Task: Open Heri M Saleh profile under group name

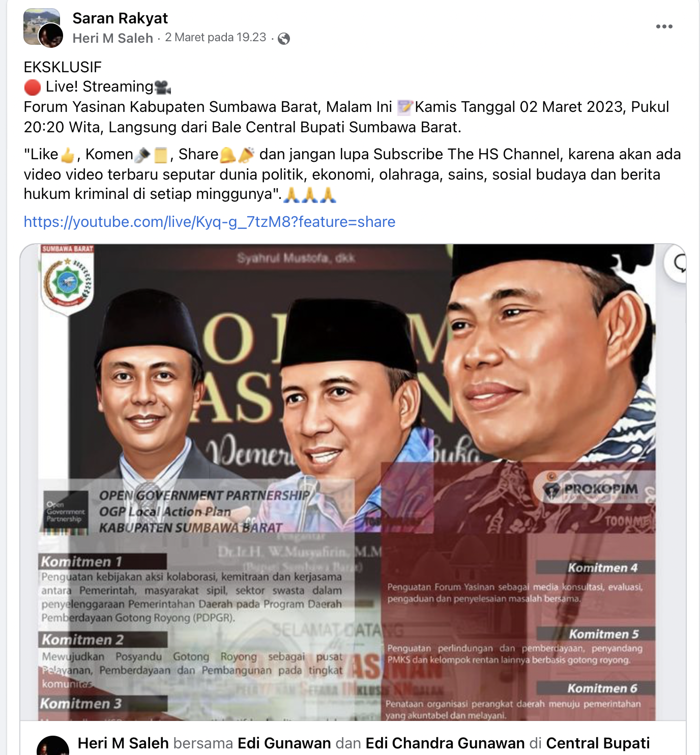Action: pos(113,38)
